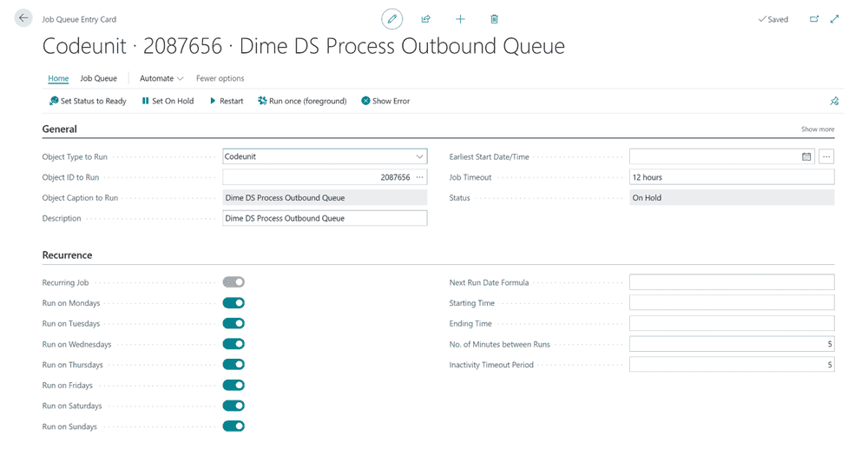Go back with the arrow button

pyautogui.click(x=23, y=18)
